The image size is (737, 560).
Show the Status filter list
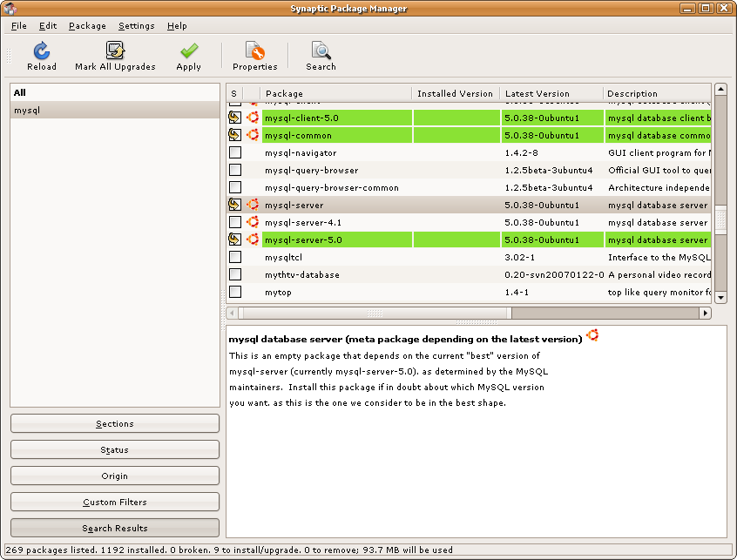tap(115, 449)
